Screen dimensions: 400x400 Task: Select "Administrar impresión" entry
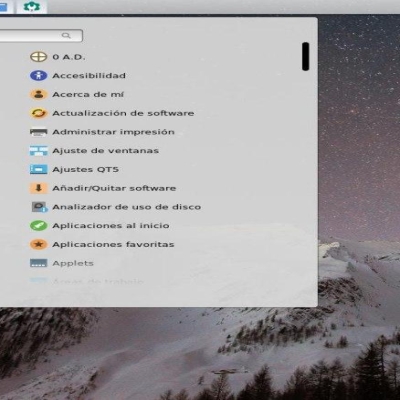click(x=113, y=132)
